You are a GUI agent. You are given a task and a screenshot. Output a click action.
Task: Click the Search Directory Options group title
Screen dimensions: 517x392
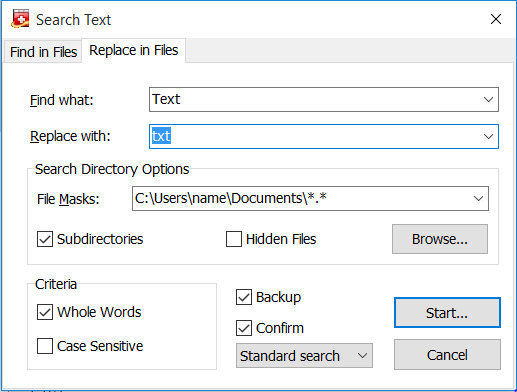pyautogui.click(x=112, y=169)
